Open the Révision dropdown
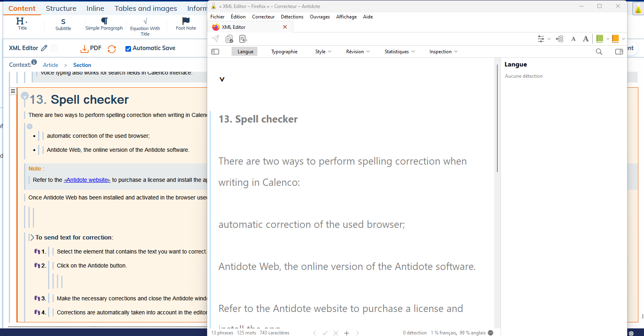The height and width of the screenshot is (336, 644). (358, 52)
